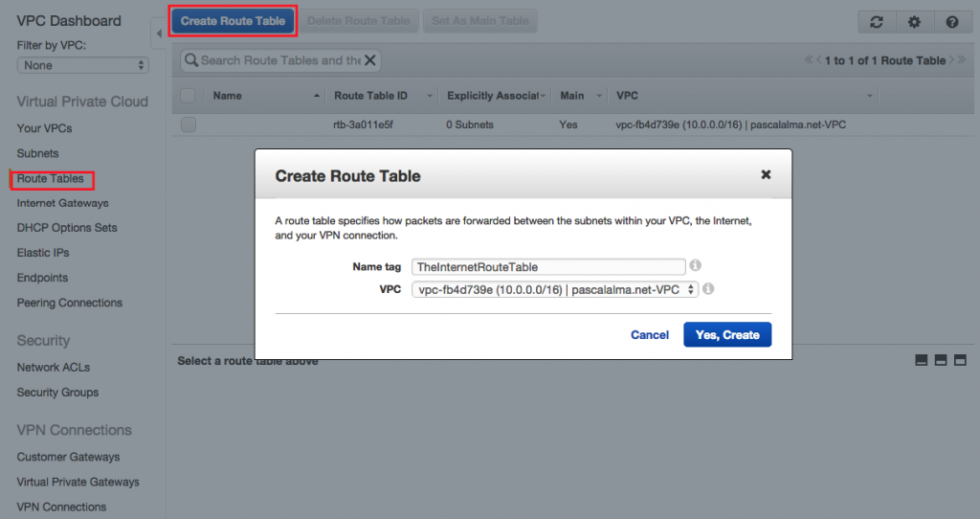Open the Main column menu
The height and width of the screenshot is (519, 980).
(599, 96)
